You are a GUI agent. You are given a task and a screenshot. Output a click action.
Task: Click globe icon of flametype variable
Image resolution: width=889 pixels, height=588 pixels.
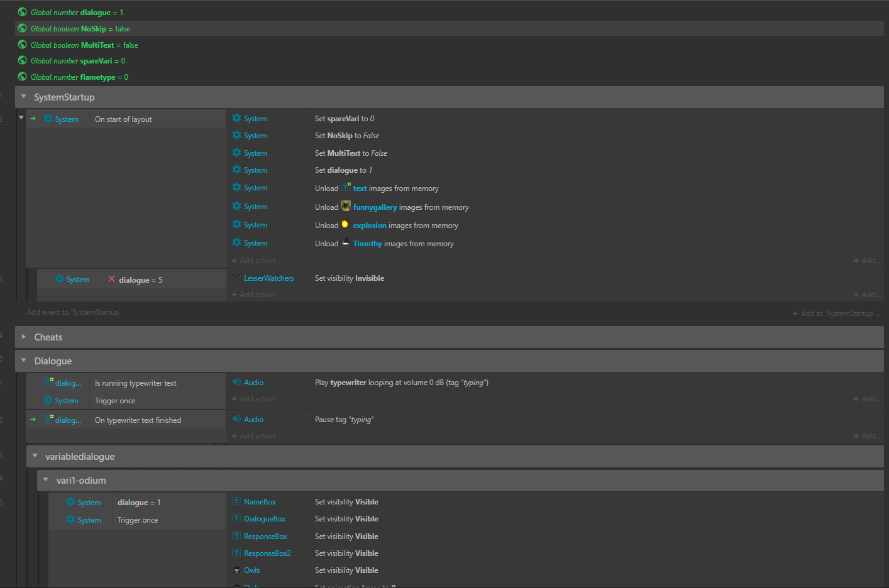pyautogui.click(x=23, y=77)
